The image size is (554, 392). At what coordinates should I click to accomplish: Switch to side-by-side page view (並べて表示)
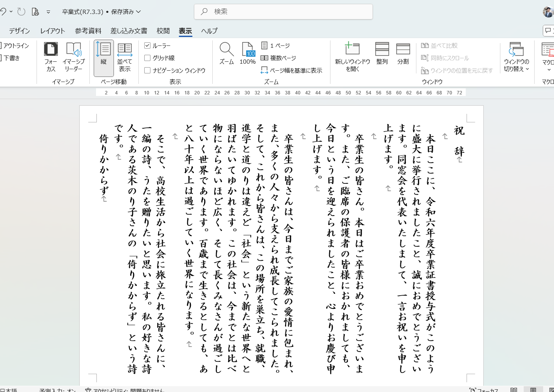(x=124, y=57)
